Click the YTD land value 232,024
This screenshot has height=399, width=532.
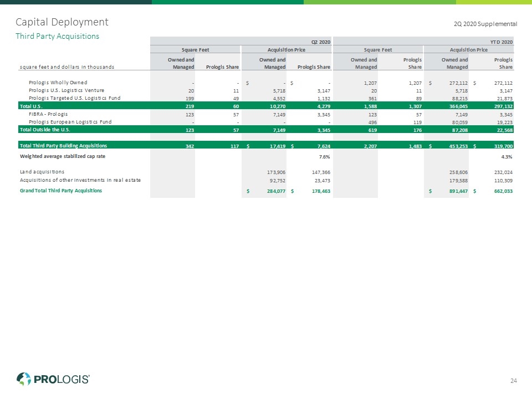(503, 172)
